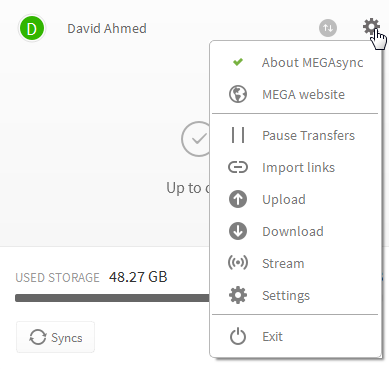Screen dimensions: 389x369
Task: Click the stream broadcast icon
Action: [x=238, y=263]
